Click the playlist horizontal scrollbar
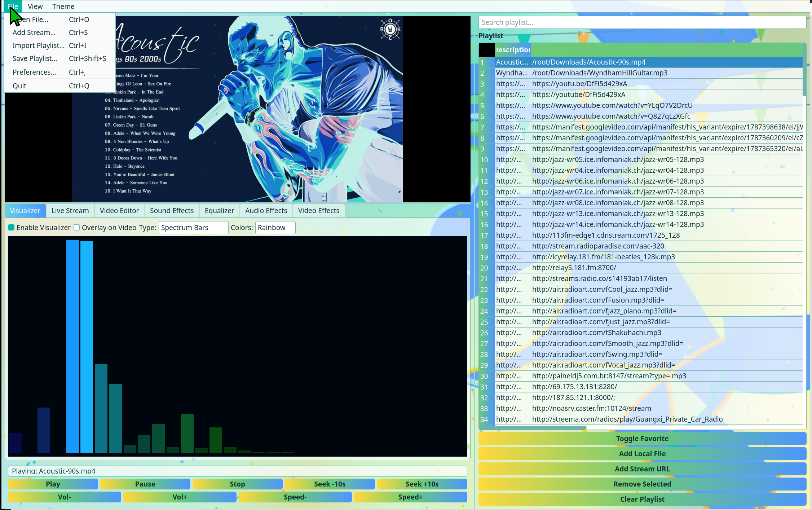Image resolution: width=812 pixels, height=510 pixels. [533, 428]
